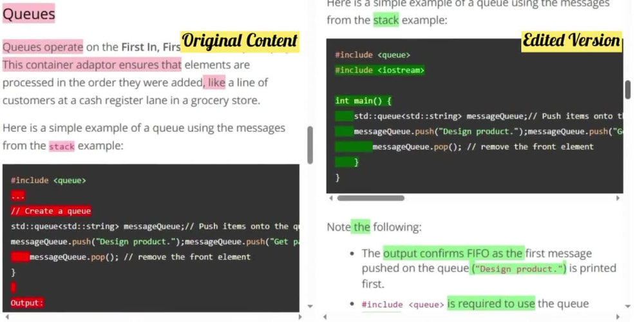644x322 pixels.
Task: Click "#include <queue>" atop edited code block
Action: point(372,55)
